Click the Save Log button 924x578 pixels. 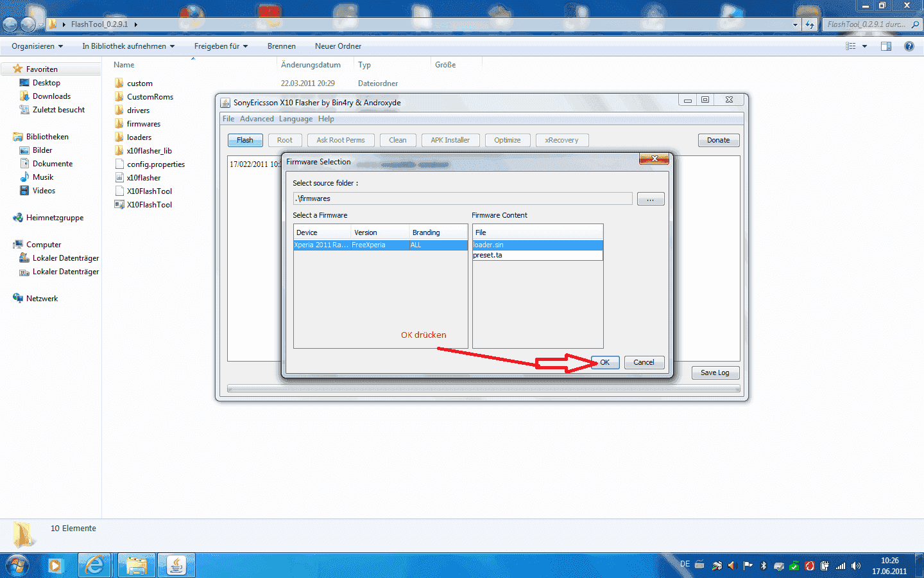click(715, 372)
